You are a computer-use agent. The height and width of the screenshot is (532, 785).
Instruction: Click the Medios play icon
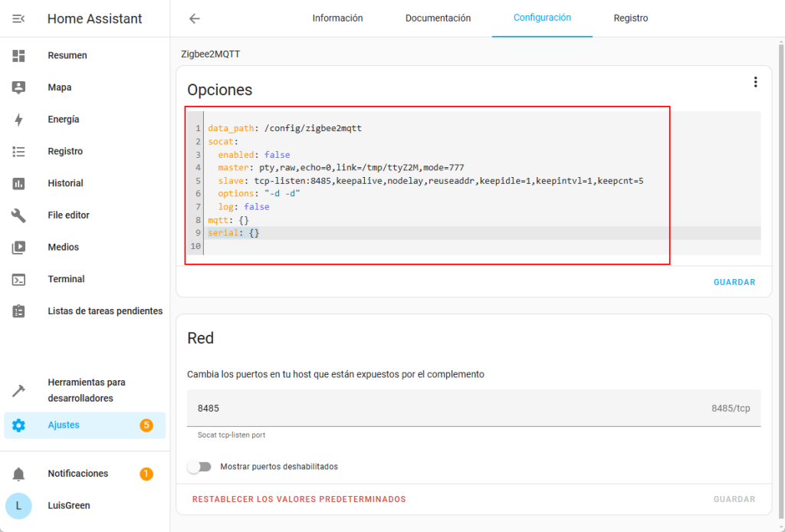(x=18, y=248)
